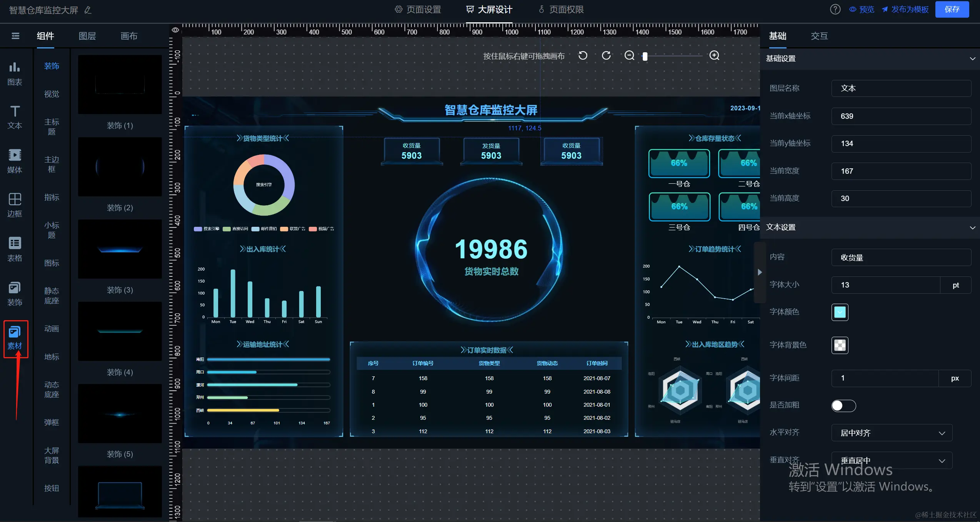Collapse the 基础设置 section
This screenshot has height=522, width=980.
pos(972,59)
